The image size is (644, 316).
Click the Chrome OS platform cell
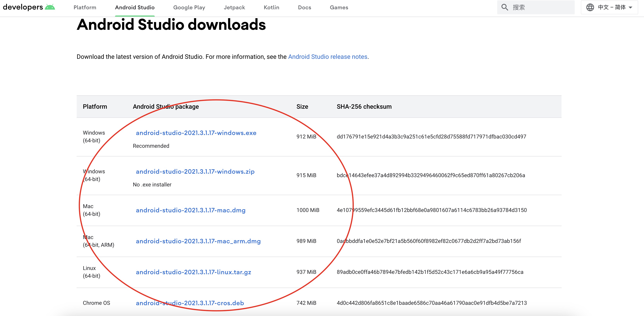click(x=96, y=303)
